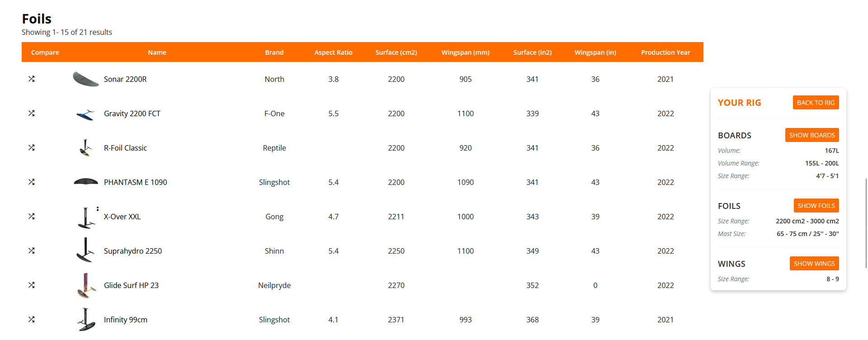Add PHANTASM E 1090 to comparison
The width and height of the screenshot is (868, 340).
31,182
